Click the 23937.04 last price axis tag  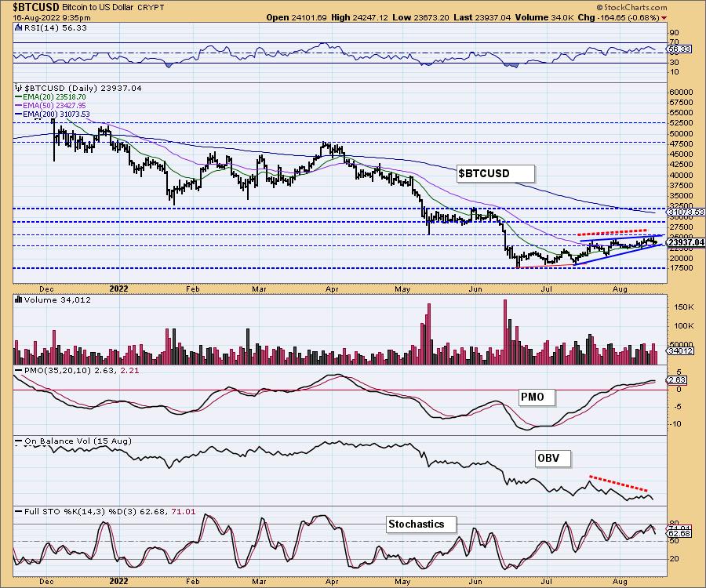pyautogui.click(x=686, y=242)
